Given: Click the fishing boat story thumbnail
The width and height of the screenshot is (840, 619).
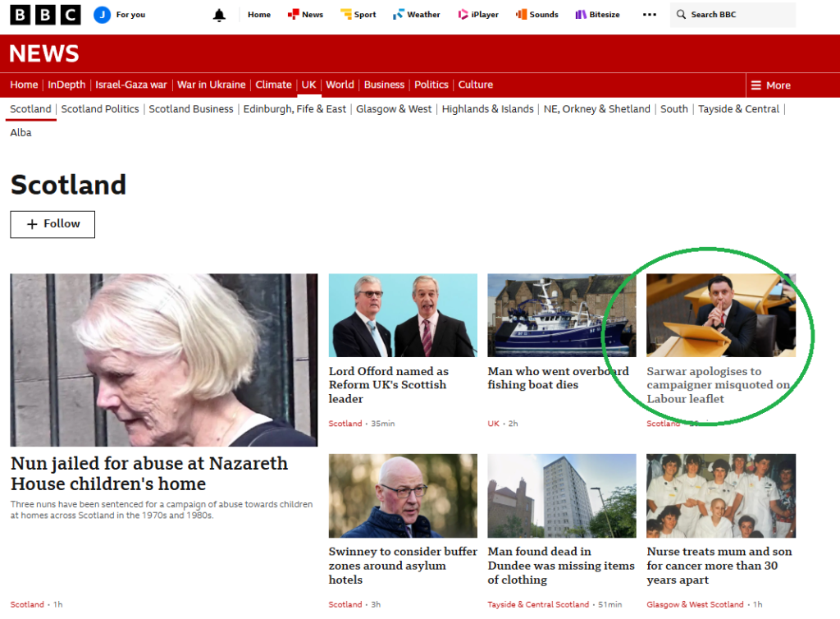Looking at the screenshot, I should 561,315.
